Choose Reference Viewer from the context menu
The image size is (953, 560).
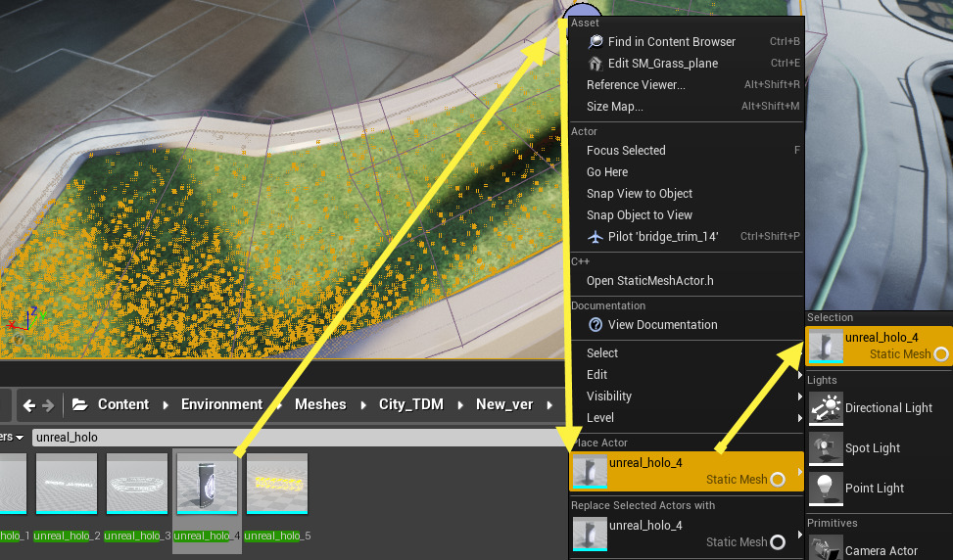(687, 85)
